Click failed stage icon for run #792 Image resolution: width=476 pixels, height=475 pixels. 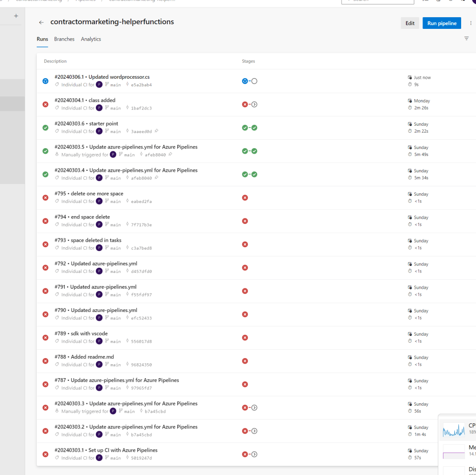[245, 268]
